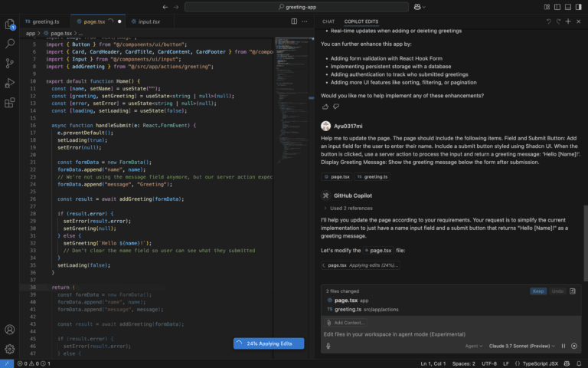Open the Manage settings gear icon

10,349
